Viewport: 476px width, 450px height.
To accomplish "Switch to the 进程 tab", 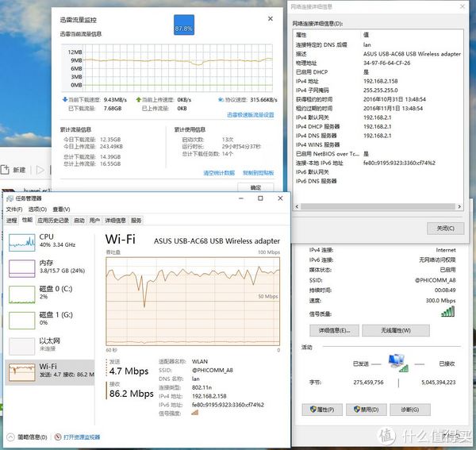I will [12, 221].
